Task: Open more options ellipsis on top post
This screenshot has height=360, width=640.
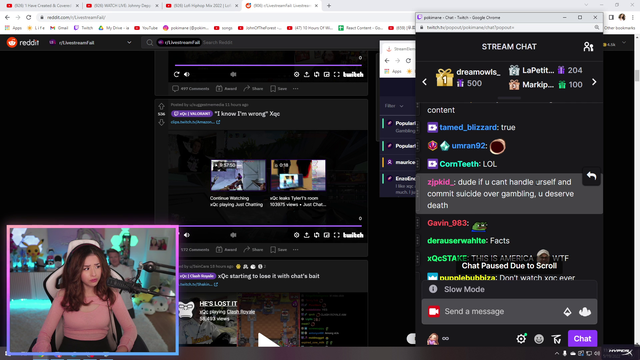Action: pyautogui.click(x=296, y=89)
